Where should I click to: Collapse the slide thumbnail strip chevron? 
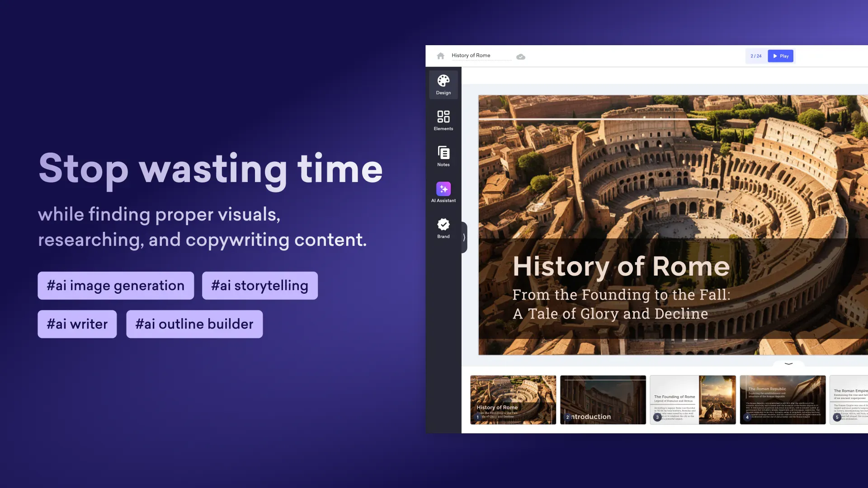[x=788, y=363]
